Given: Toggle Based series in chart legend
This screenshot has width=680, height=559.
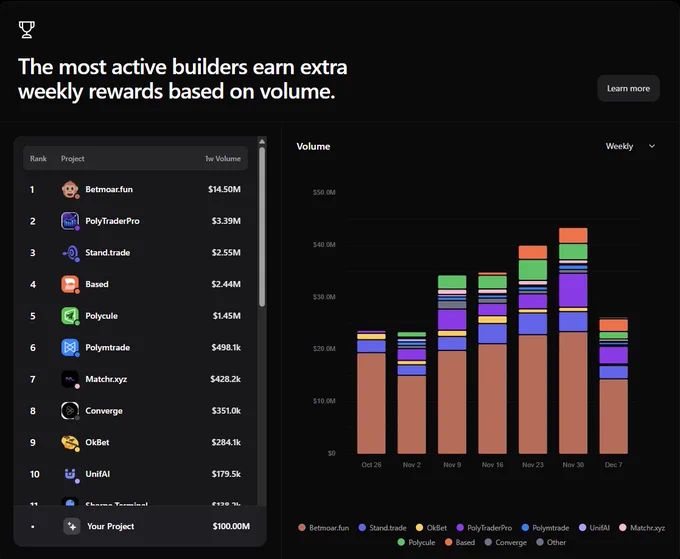Looking at the screenshot, I should (460, 543).
